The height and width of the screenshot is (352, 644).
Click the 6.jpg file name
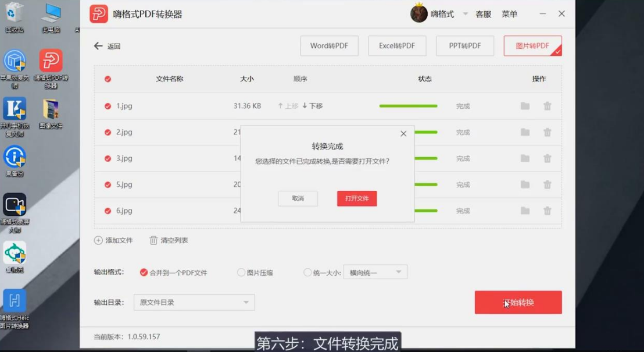point(124,211)
